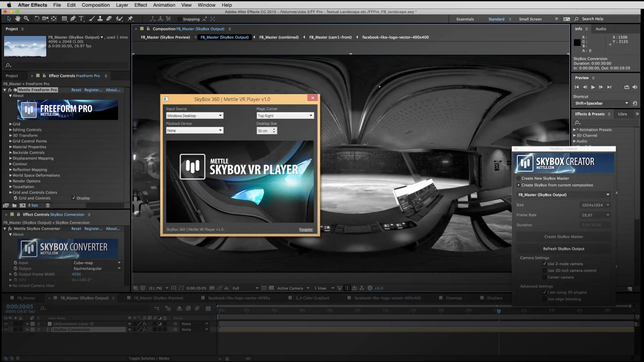The width and height of the screenshot is (644, 362).
Task: Select the Hand tool in the toolbar
Action: point(18,19)
